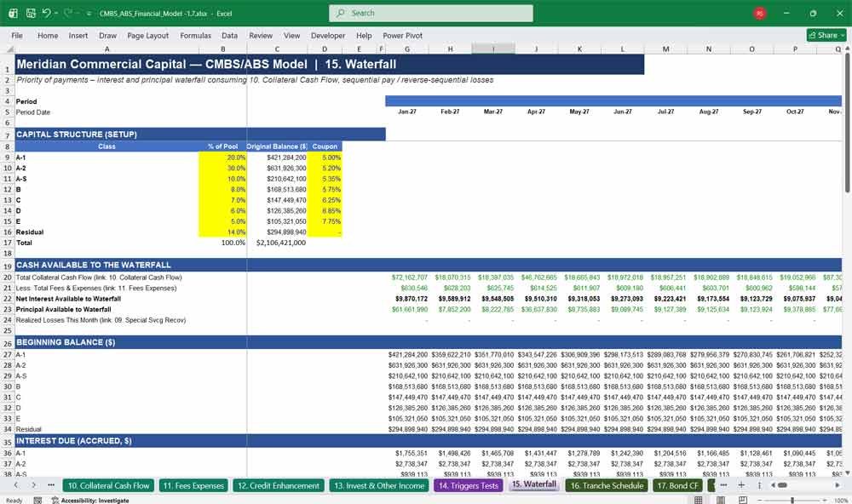Select the 'Net Interest Available to Waterfall' label
Viewport: 852px width, 504px height.
tap(68, 299)
